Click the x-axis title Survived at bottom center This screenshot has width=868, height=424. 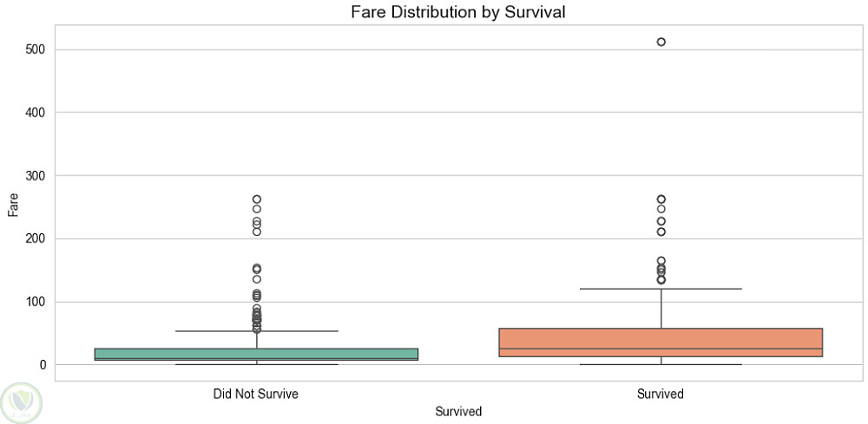click(x=458, y=411)
